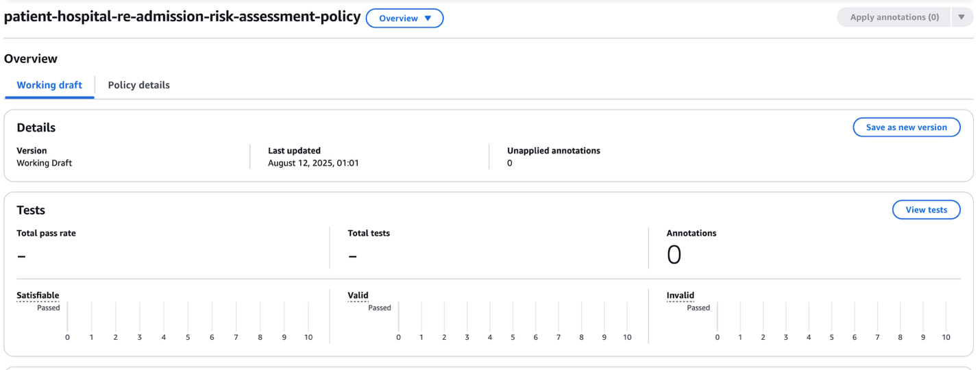Viewport: 980px width, 370px height.
Task: Click the Last updated date August 12, 2025
Action: (313, 163)
